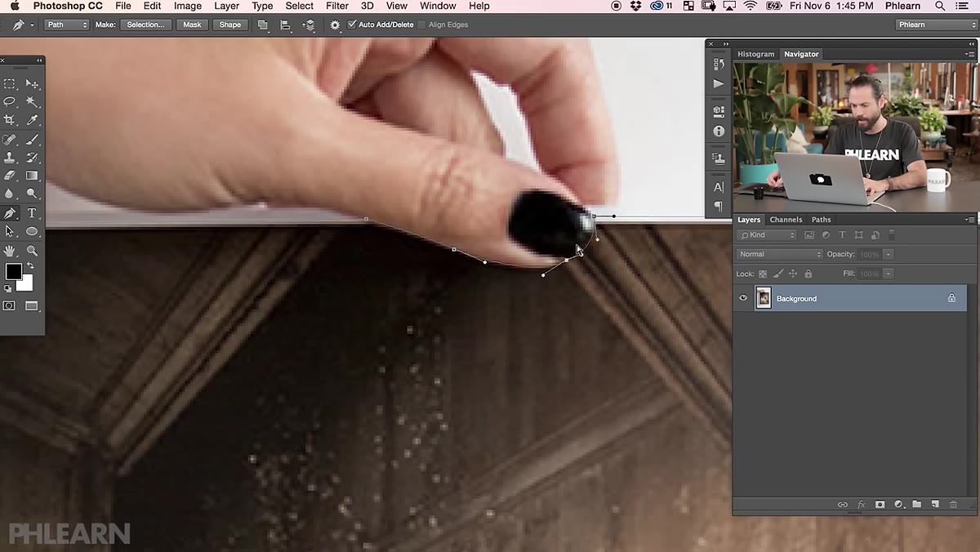980x552 pixels.
Task: Open the Normal blend mode dropdown
Action: click(780, 254)
